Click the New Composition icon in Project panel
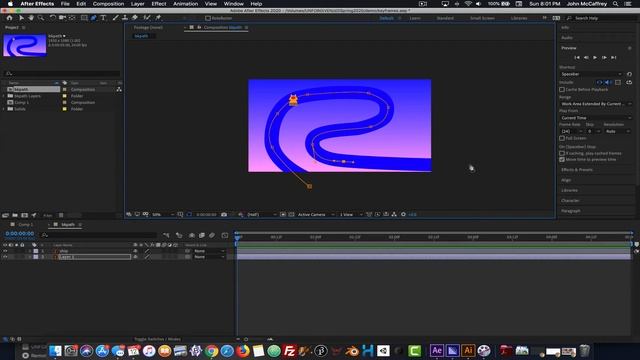 click(x=24, y=215)
